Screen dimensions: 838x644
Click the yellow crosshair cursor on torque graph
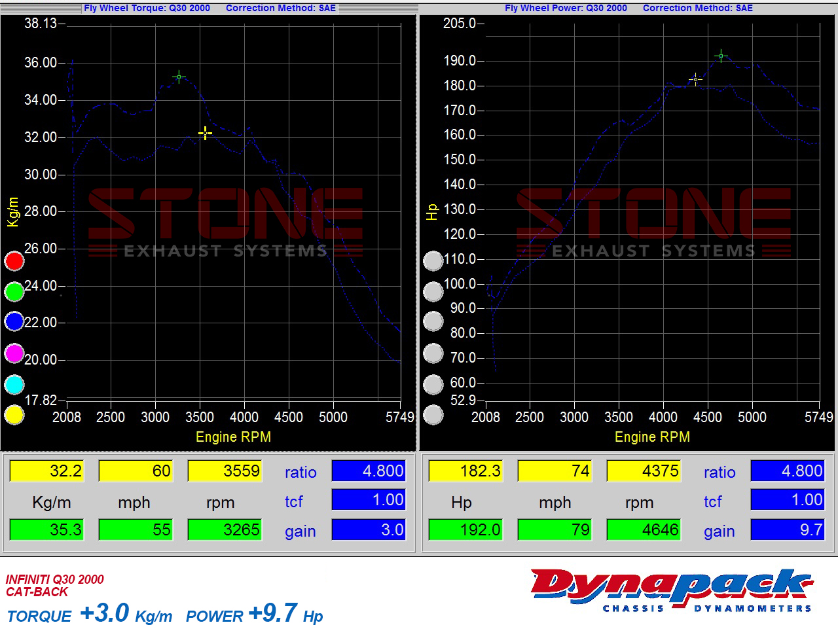[x=205, y=134]
